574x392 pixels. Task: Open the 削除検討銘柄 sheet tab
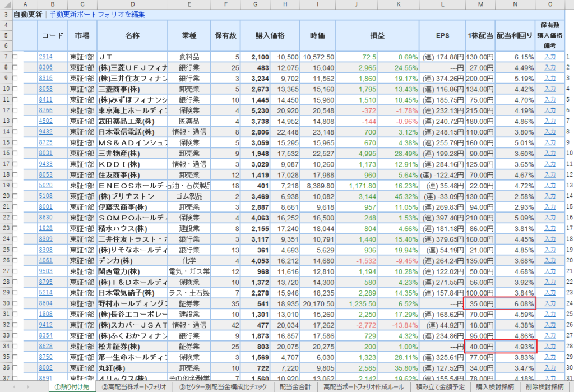pyautogui.click(x=545, y=386)
